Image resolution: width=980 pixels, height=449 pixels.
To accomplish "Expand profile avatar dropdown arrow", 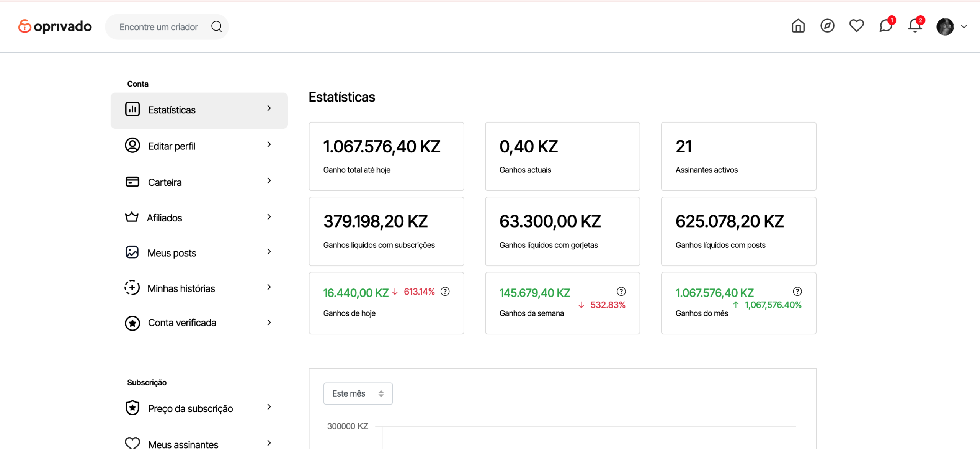I will pos(964,27).
